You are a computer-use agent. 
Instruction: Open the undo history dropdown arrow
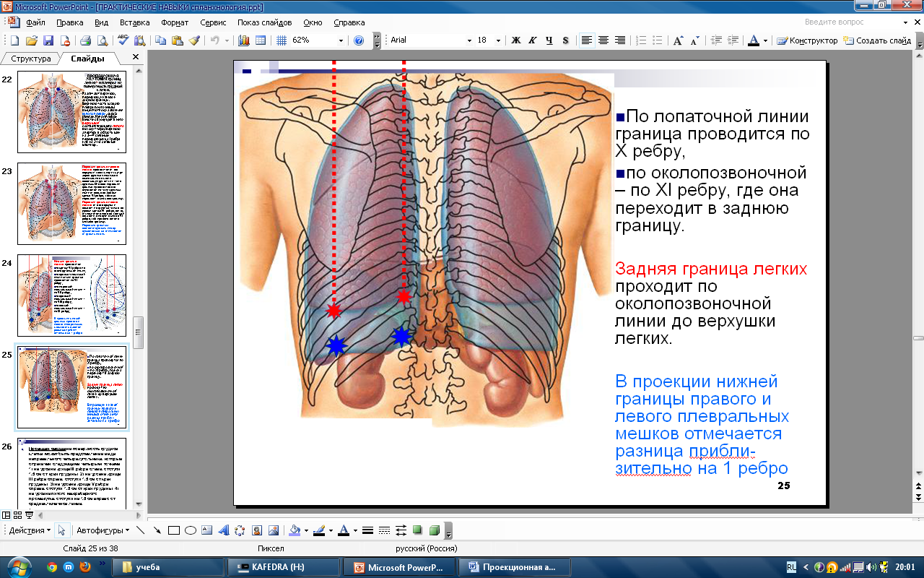pyautogui.click(x=227, y=40)
